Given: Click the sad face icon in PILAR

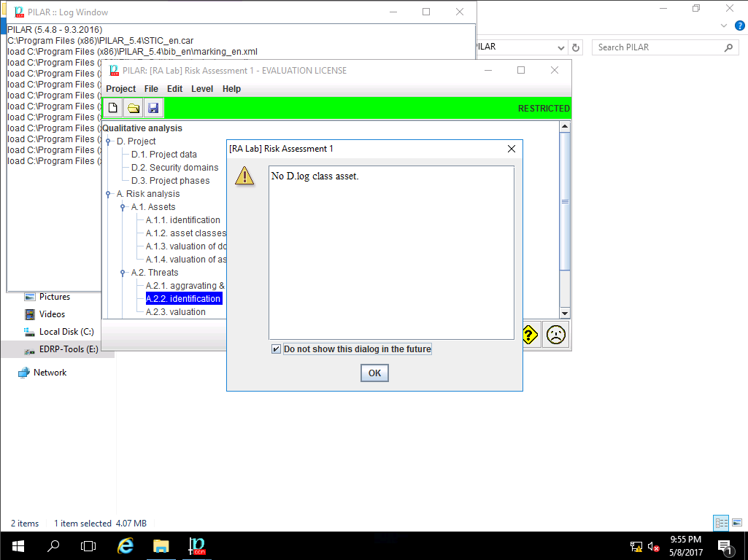Looking at the screenshot, I should pos(556,335).
